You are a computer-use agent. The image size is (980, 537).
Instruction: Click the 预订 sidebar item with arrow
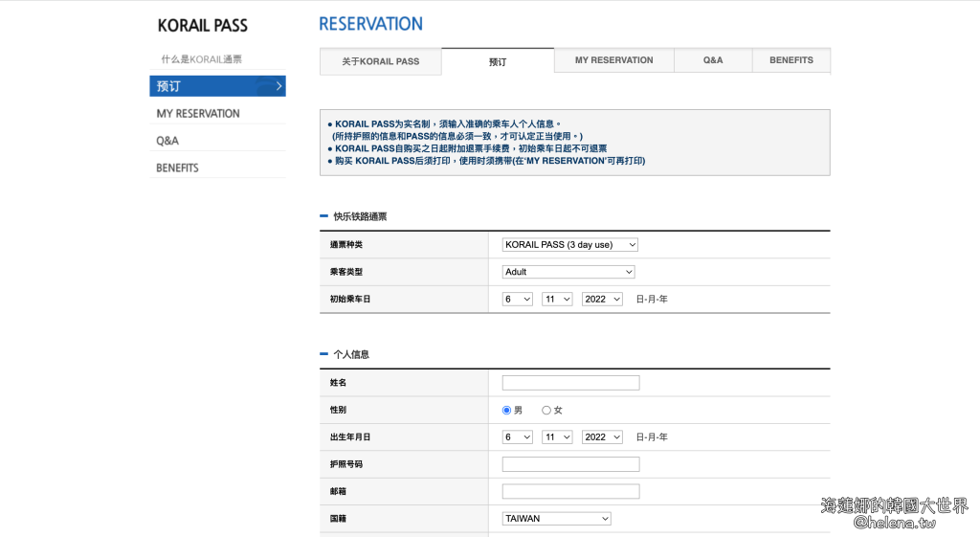(217, 86)
